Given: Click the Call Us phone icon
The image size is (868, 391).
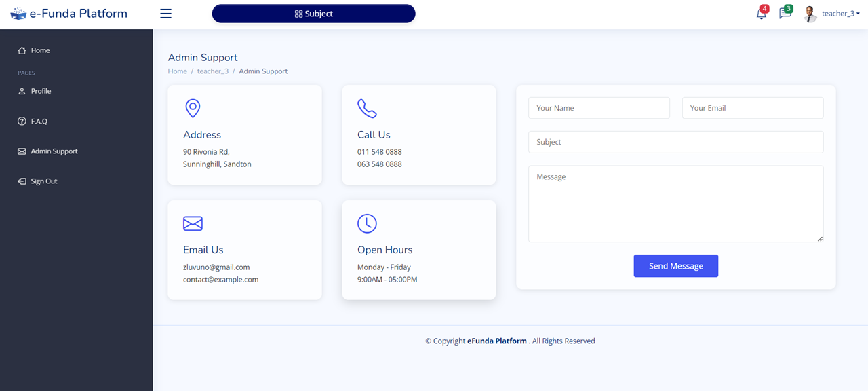Looking at the screenshot, I should tap(367, 109).
